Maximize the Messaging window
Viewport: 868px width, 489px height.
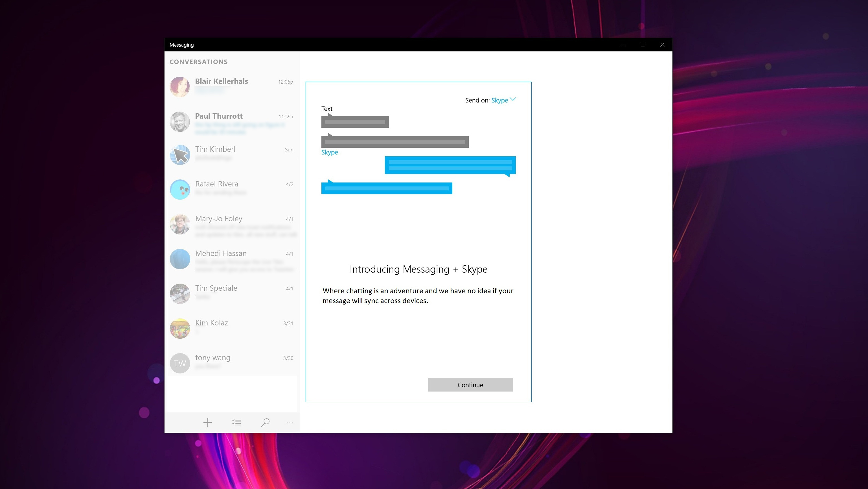pyautogui.click(x=643, y=45)
